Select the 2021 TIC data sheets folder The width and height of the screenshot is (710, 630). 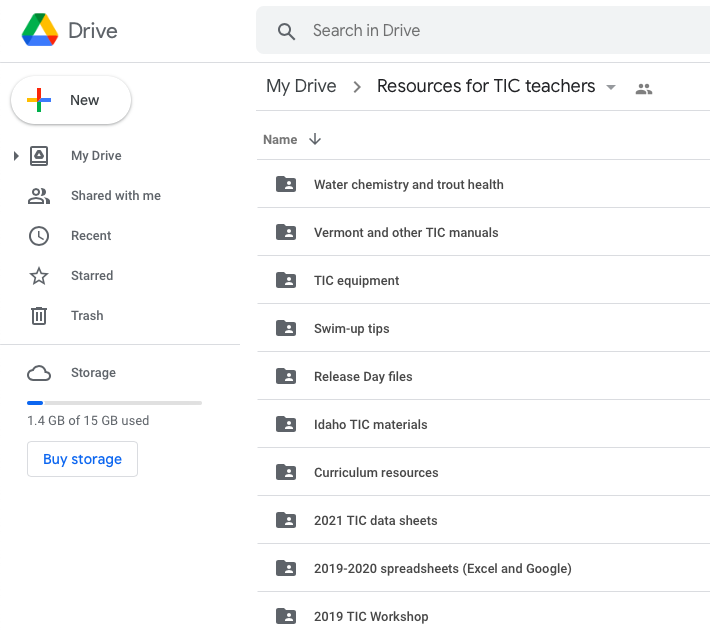click(484, 520)
